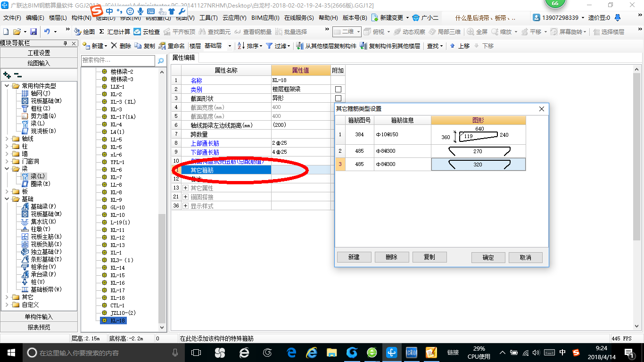Click the open folder toolbar icon

(17, 32)
